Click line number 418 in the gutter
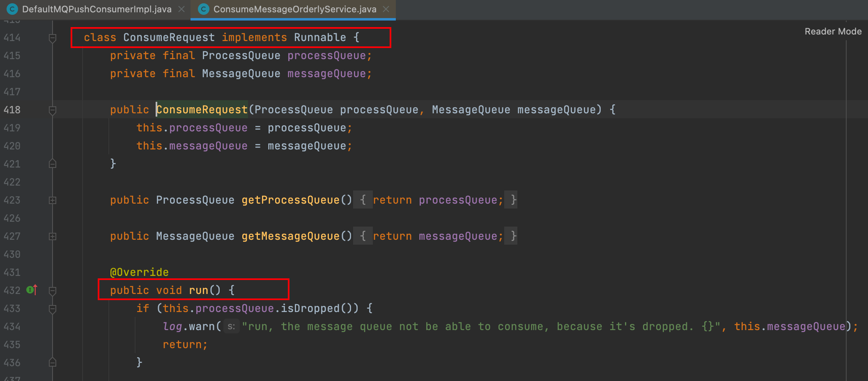The height and width of the screenshot is (381, 868). tap(12, 110)
